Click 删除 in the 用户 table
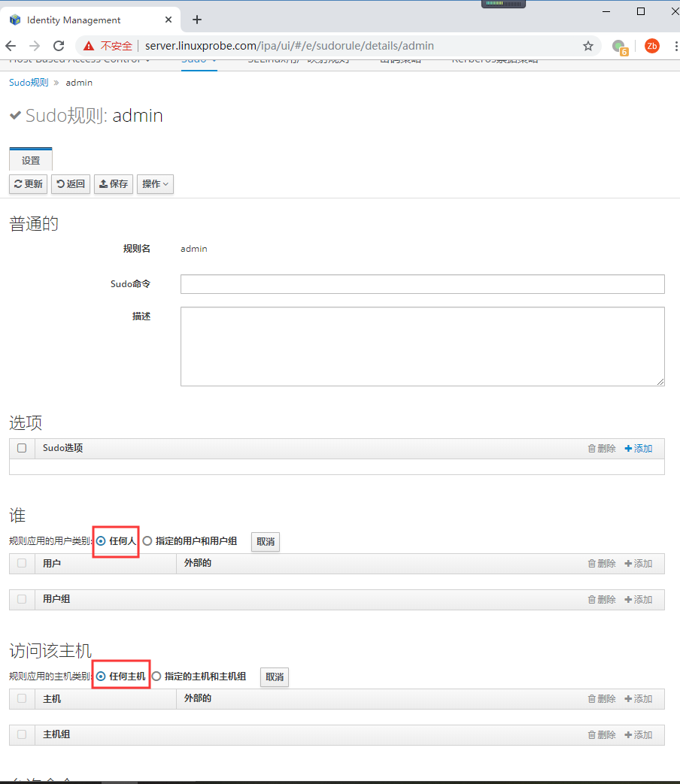680x784 pixels. tap(602, 564)
